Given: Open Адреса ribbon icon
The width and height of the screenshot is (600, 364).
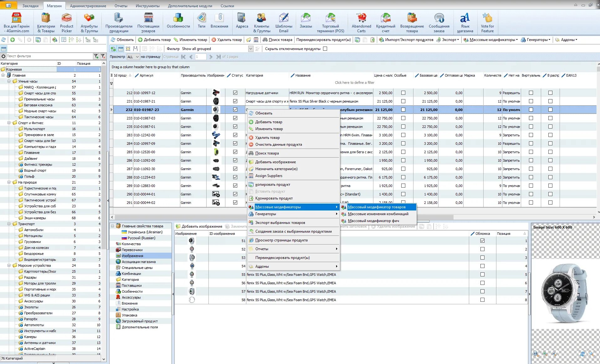Looking at the screenshot, I should click(x=242, y=21).
